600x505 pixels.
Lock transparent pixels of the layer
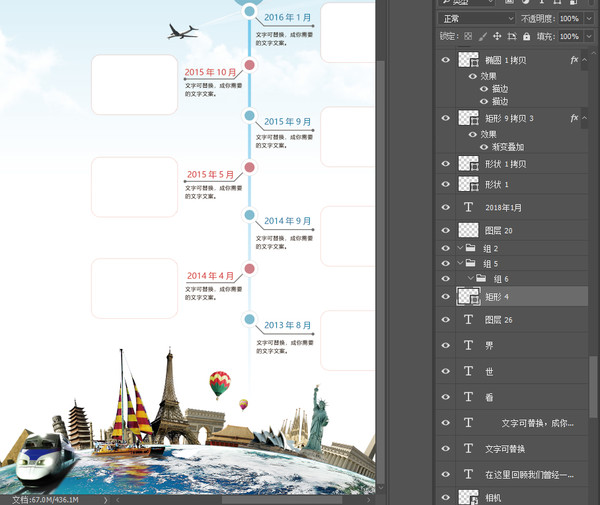[x=468, y=36]
